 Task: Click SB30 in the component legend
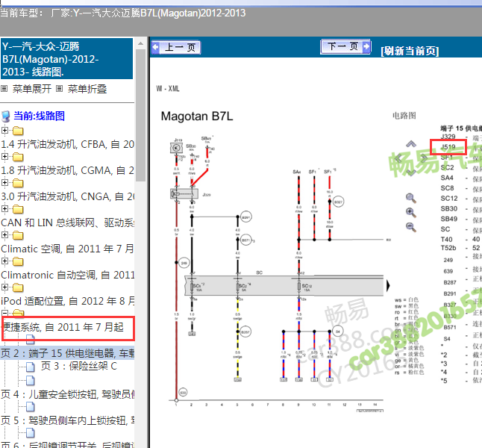click(x=449, y=208)
